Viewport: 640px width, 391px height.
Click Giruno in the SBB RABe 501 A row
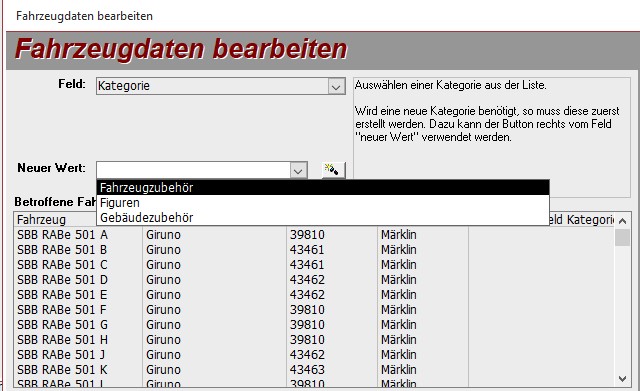pyautogui.click(x=163, y=235)
